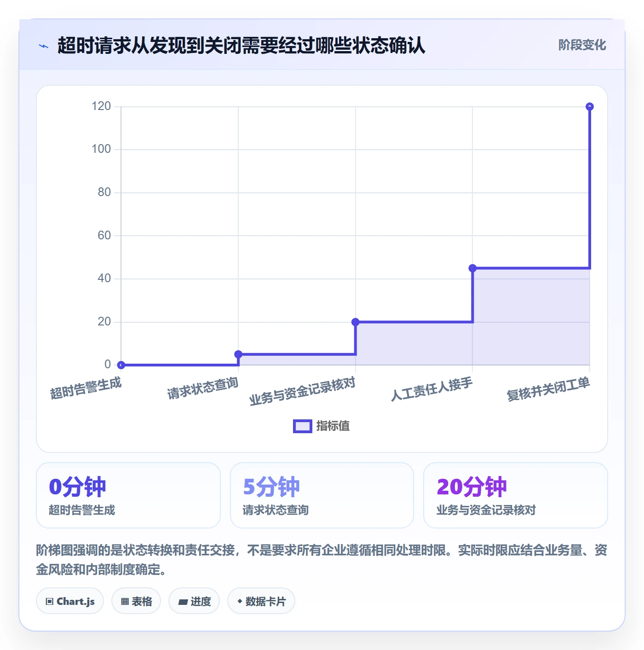The width and height of the screenshot is (644, 650).
Task: Click the x-axis label 超时告警生成
Action: pyautogui.click(x=86, y=388)
